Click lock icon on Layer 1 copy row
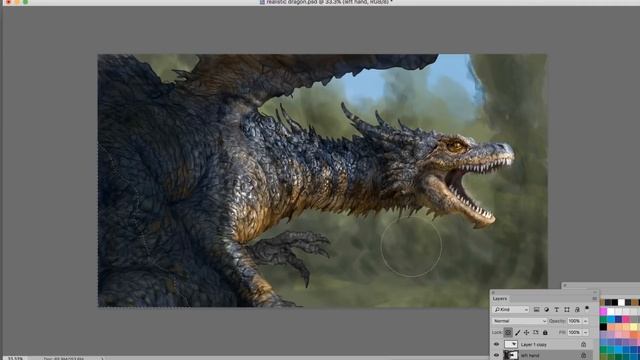This screenshot has width=640, height=360. 583,344
